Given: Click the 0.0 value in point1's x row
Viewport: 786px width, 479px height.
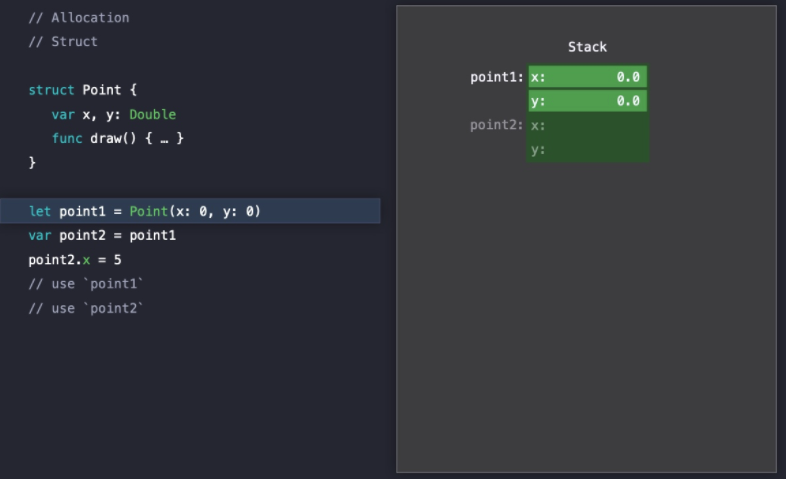Looking at the screenshot, I should [x=628, y=77].
